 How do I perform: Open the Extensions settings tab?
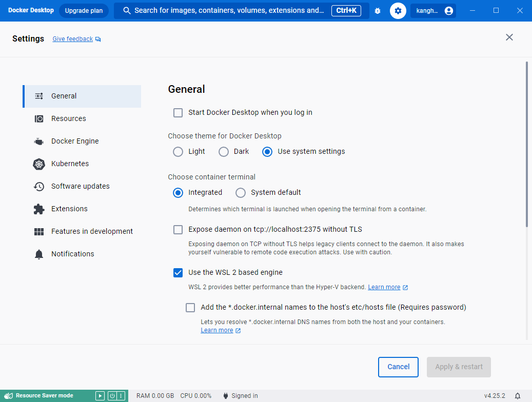point(82,209)
